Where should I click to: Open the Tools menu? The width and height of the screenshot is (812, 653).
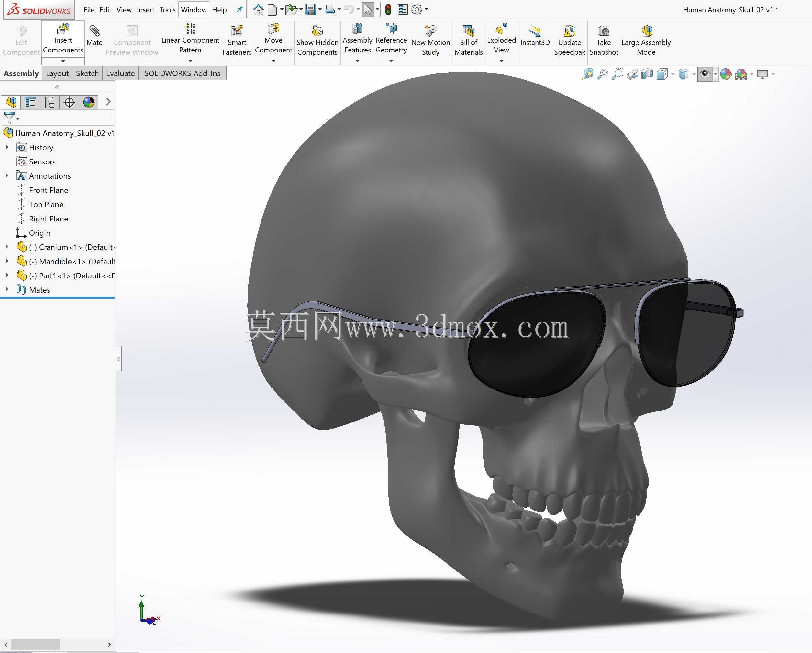pos(168,10)
